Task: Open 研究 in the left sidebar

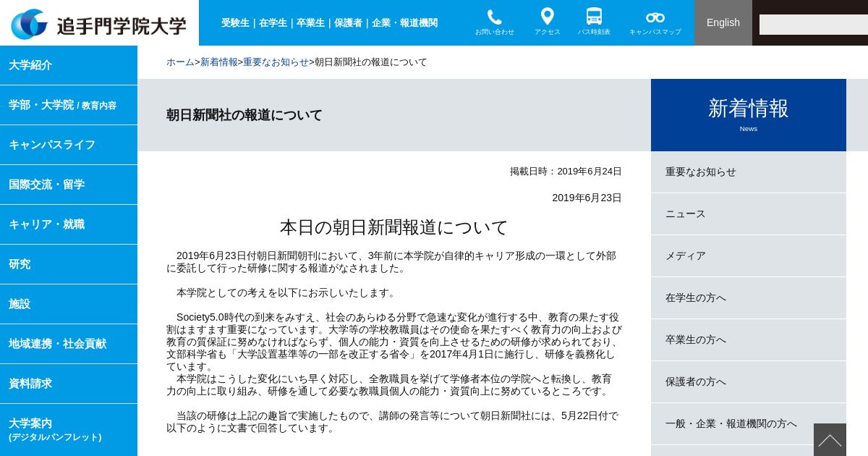Action: coord(69,264)
